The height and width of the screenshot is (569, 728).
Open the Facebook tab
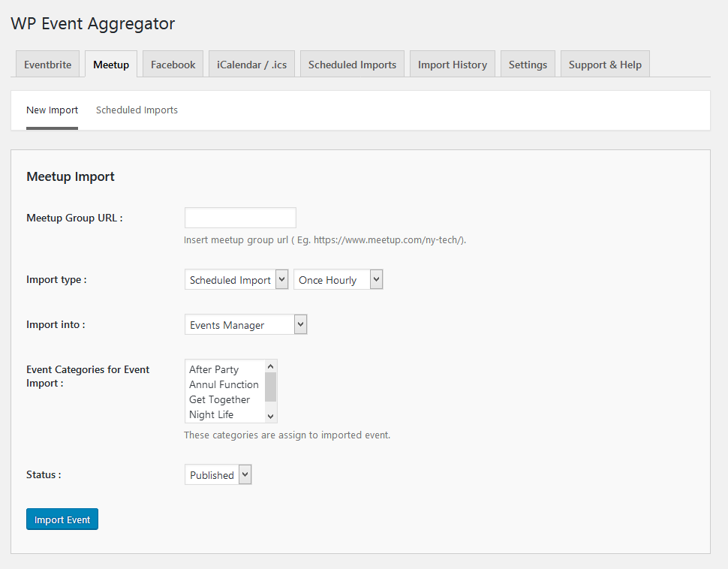(x=173, y=65)
